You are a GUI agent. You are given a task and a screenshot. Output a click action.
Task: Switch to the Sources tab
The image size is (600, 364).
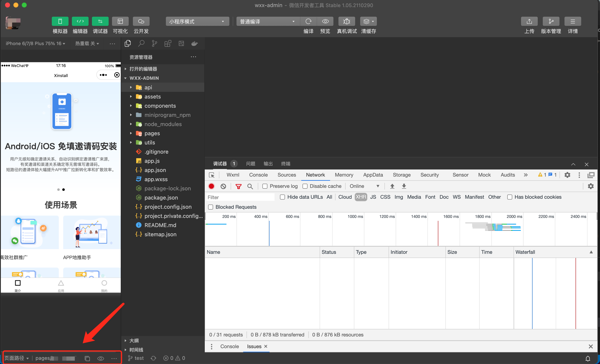(x=287, y=175)
